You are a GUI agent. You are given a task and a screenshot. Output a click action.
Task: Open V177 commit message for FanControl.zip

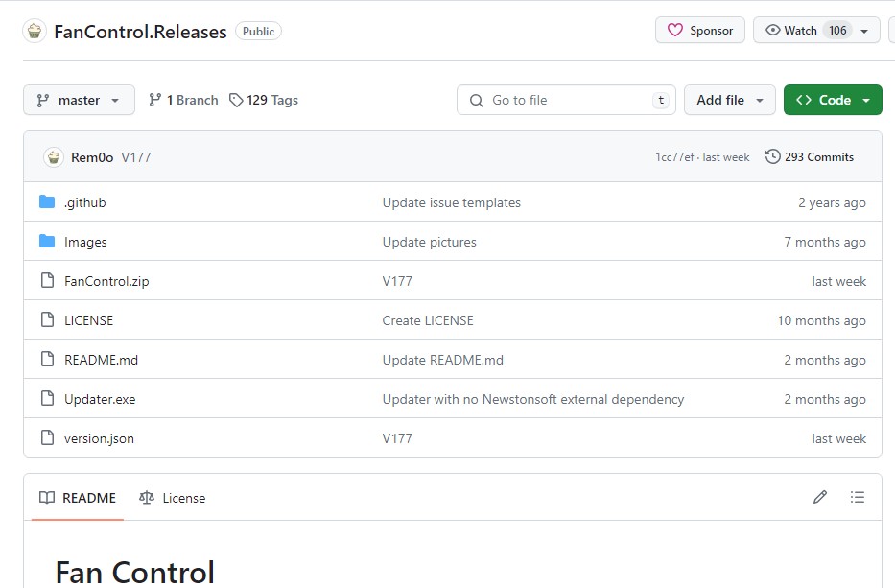397,281
